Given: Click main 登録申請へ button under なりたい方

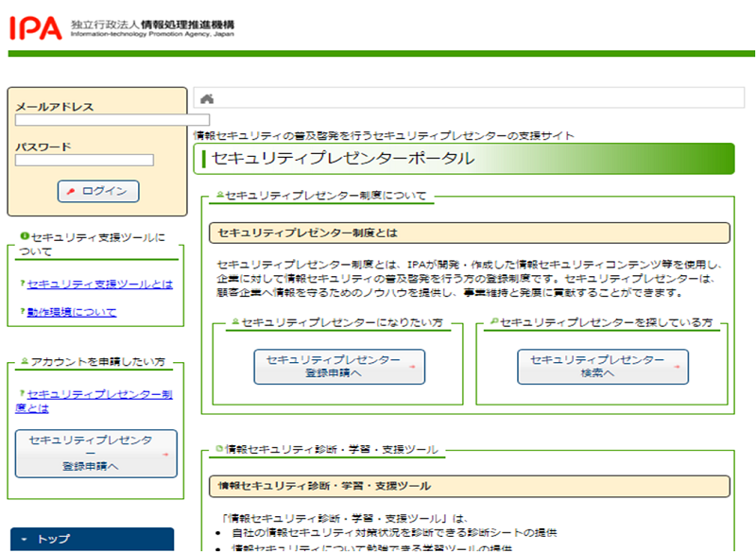Looking at the screenshot, I should click(x=339, y=367).
